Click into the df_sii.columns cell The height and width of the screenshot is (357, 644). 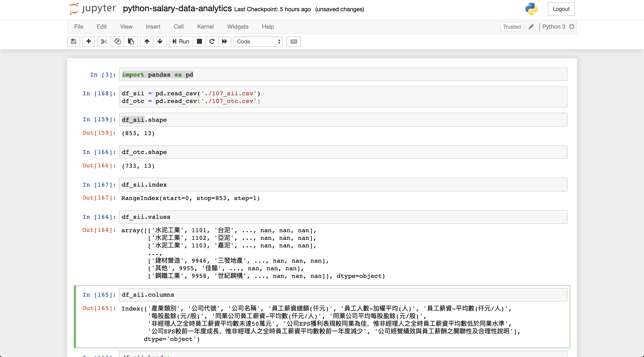coord(343,295)
